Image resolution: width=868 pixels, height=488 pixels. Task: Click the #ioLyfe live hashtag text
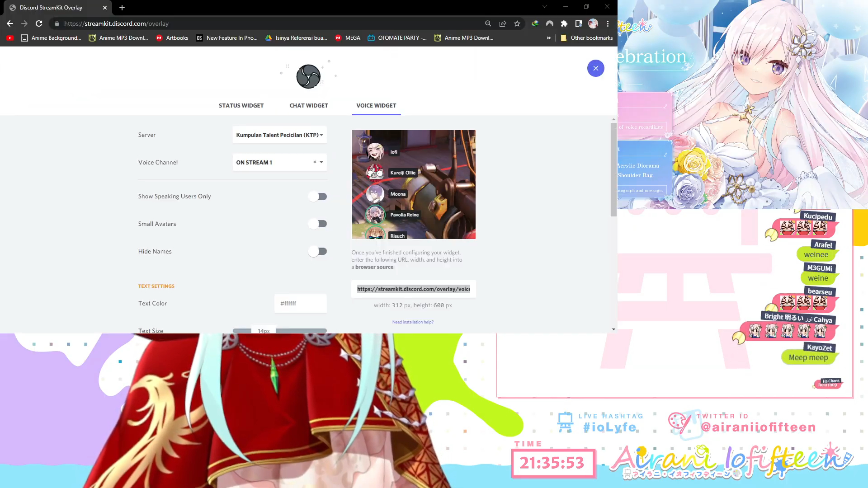(609, 427)
